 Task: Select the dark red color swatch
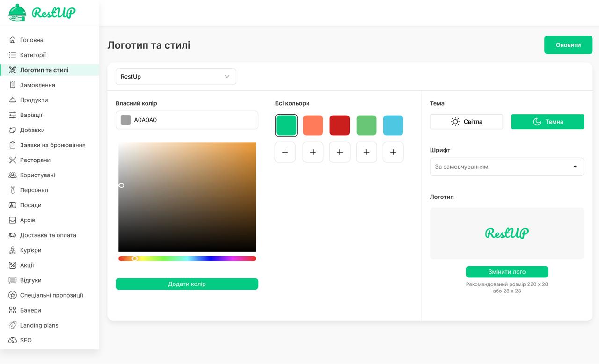[340, 125]
